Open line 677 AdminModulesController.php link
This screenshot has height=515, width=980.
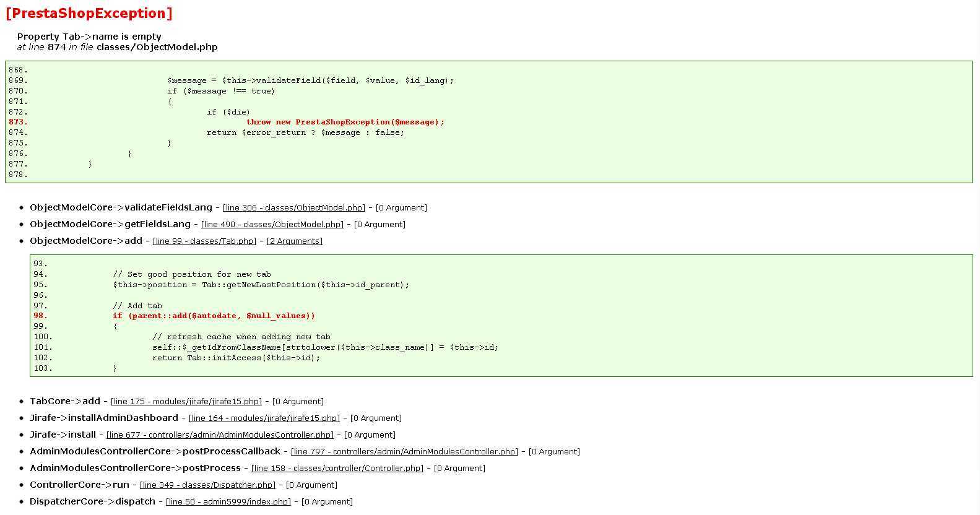pyautogui.click(x=220, y=435)
